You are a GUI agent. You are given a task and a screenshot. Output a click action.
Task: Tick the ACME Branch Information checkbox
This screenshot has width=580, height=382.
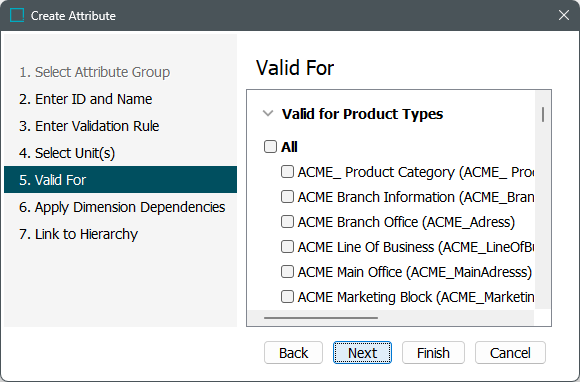click(x=287, y=197)
